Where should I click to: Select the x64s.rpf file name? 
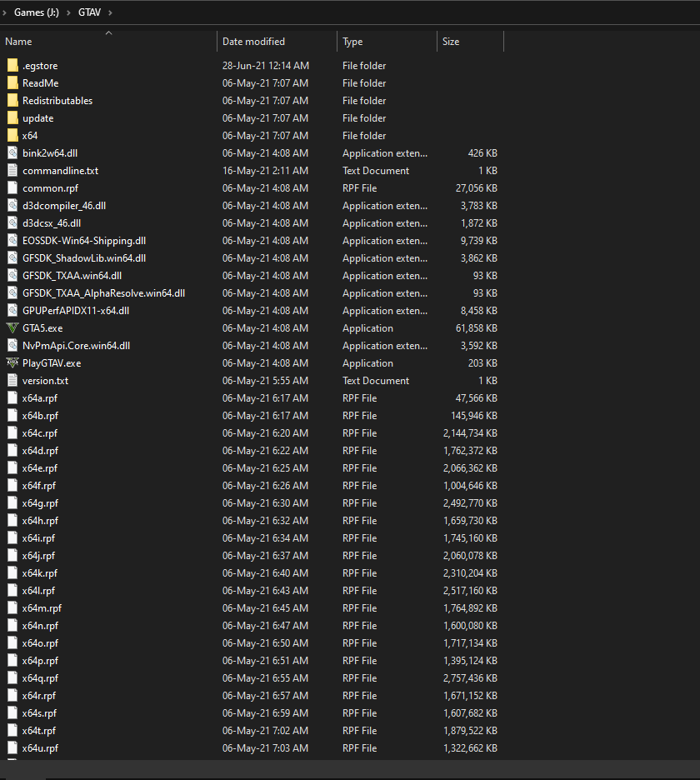[39, 712]
